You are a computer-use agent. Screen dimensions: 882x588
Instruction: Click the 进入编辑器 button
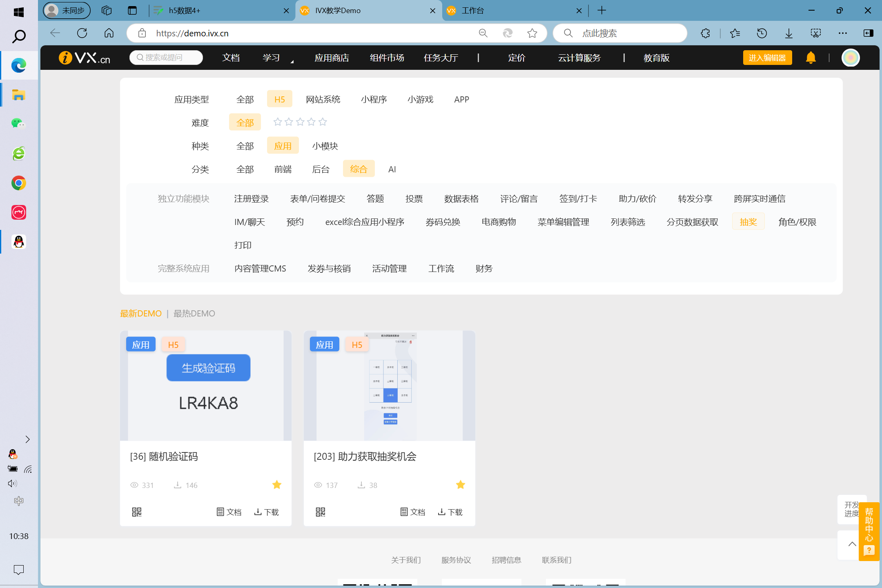(x=767, y=58)
